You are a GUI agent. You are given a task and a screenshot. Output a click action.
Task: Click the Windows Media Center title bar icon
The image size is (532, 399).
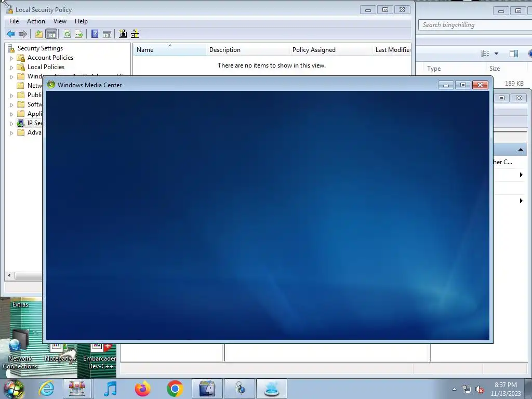51,85
